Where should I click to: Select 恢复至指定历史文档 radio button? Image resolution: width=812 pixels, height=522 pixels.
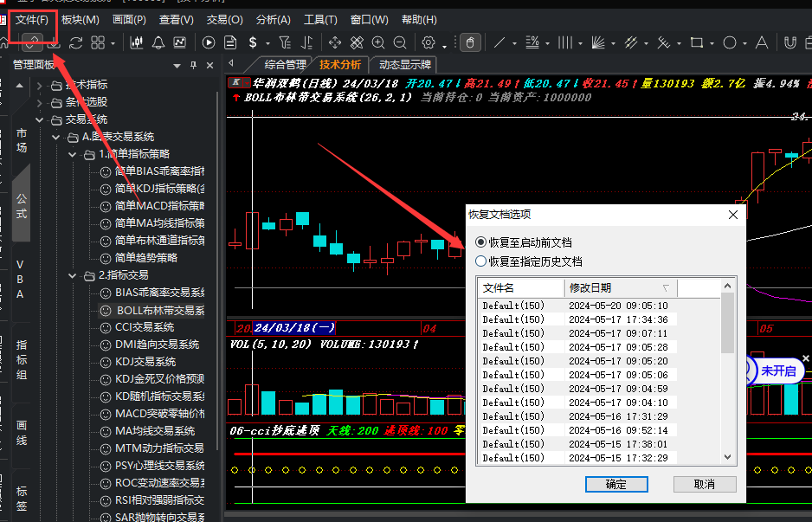[481, 261]
